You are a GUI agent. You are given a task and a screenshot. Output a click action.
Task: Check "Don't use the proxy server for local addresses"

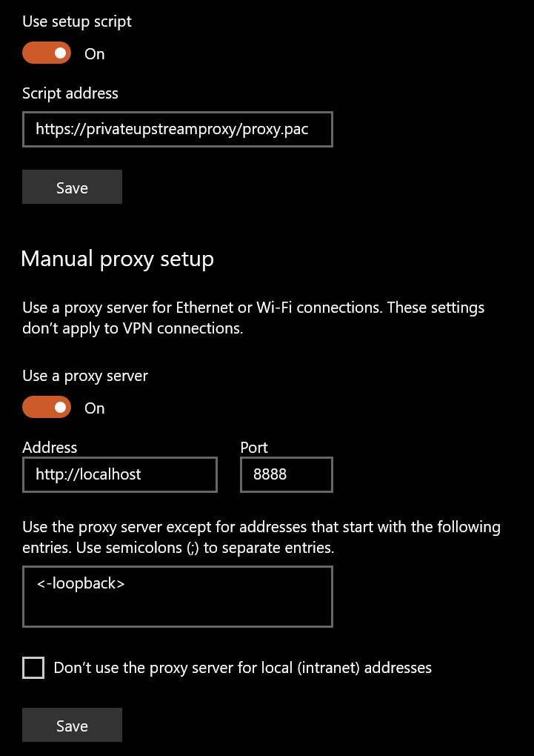coord(33,668)
